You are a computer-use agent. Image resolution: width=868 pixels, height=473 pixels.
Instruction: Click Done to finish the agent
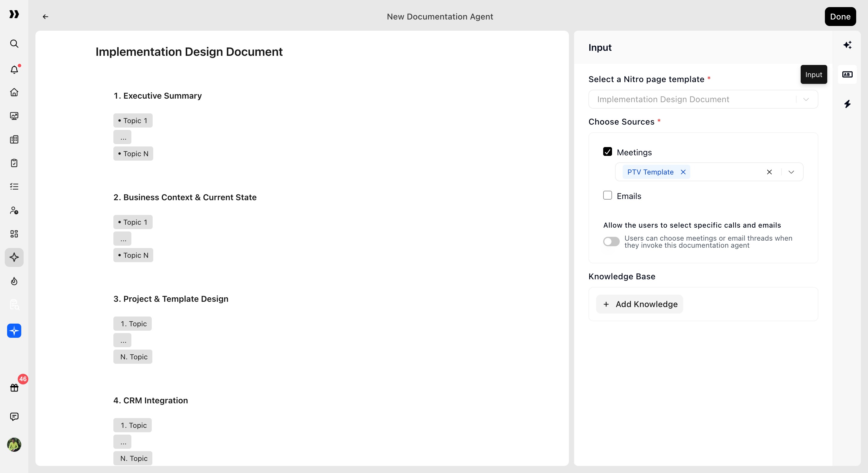point(840,17)
